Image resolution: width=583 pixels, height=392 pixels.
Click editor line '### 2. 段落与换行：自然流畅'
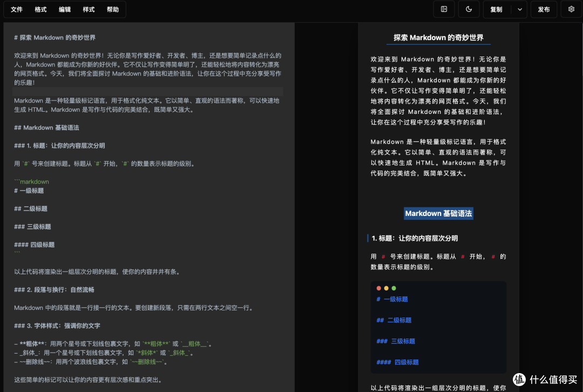click(x=55, y=290)
